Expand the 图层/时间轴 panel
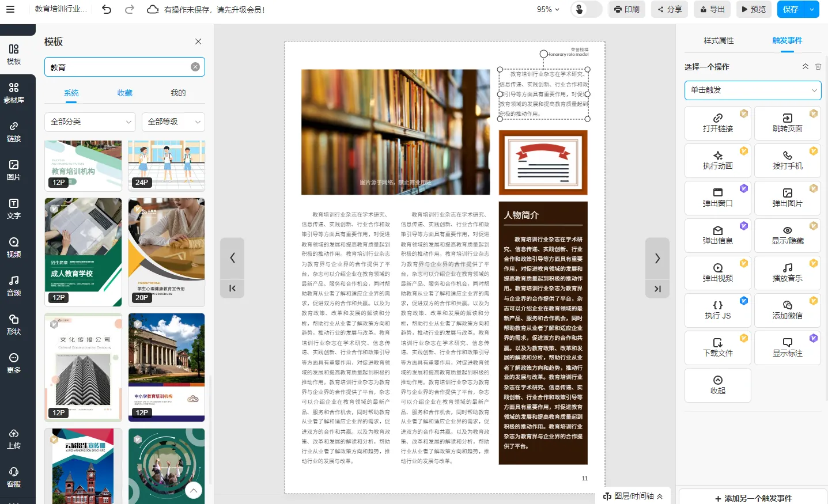 633,496
